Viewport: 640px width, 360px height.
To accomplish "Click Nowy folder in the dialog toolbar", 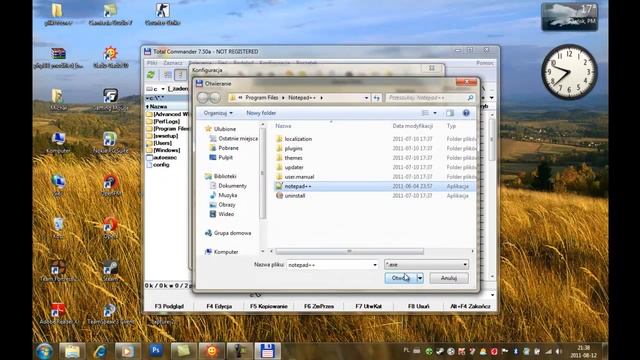I will tap(261, 113).
